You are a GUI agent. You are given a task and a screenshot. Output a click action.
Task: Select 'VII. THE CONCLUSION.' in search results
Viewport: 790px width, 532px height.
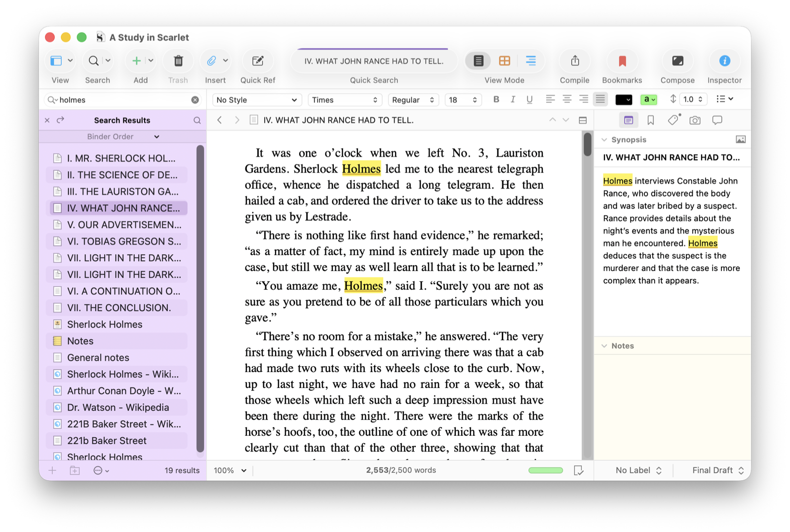coord(119,308)
